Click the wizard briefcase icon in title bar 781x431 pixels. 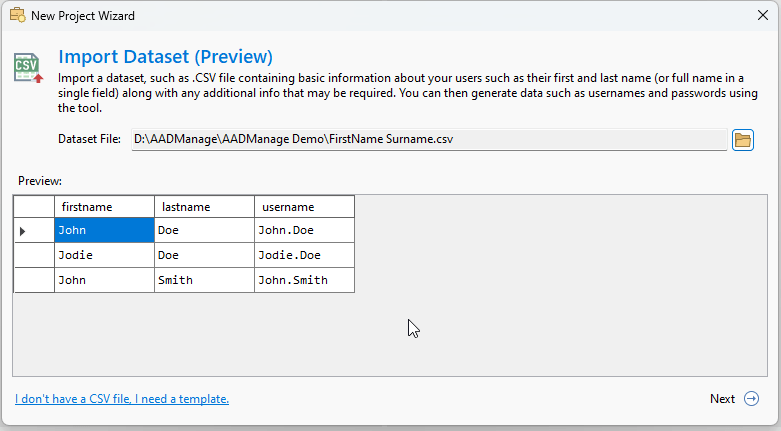17,16
